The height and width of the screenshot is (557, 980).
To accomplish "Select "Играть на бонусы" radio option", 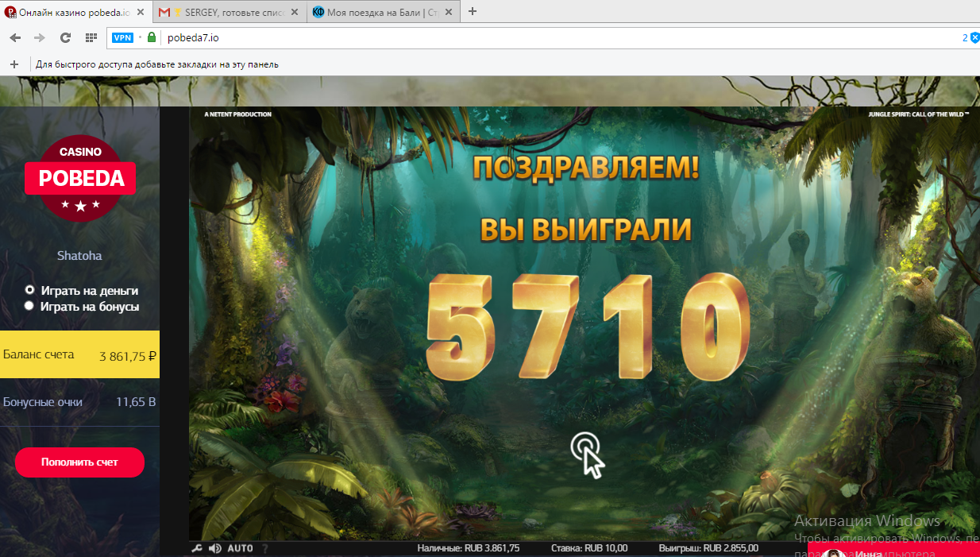I will pos(29,306).
